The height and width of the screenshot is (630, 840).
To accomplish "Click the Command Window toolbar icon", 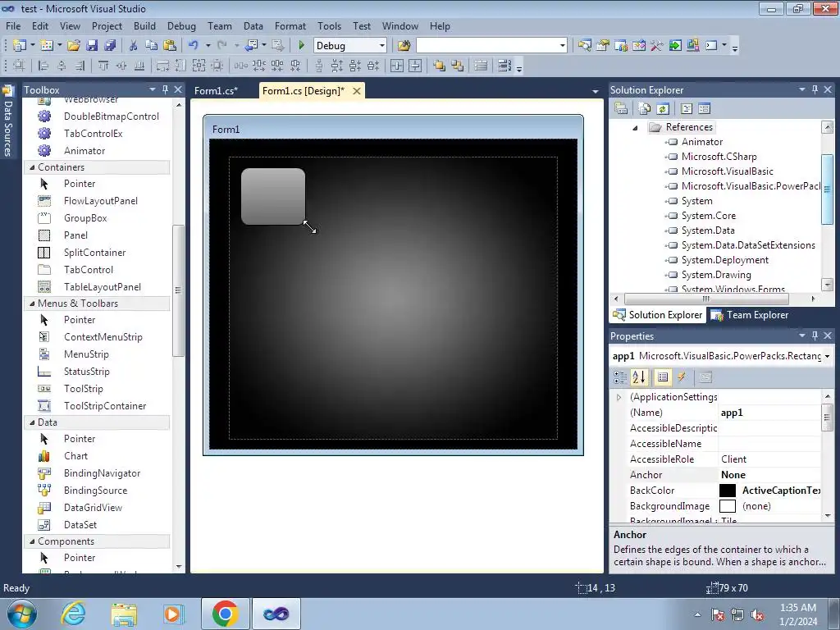I will coord(711,46).
